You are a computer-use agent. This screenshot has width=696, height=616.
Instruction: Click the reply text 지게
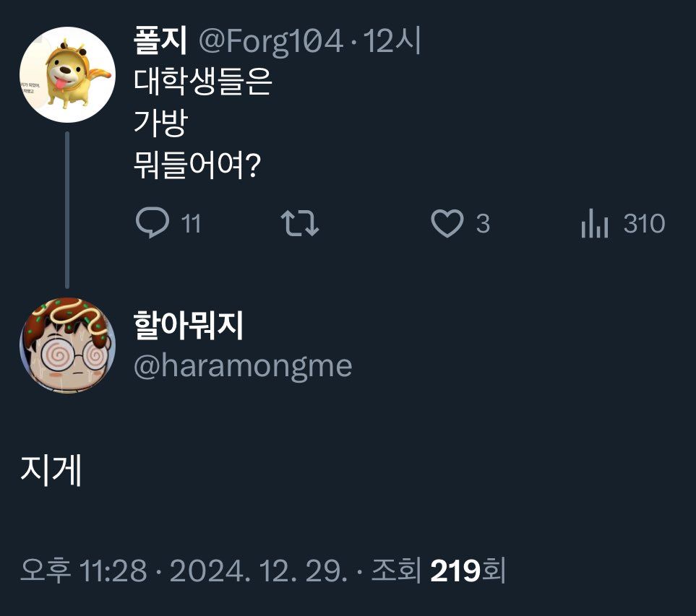point(51,472)
